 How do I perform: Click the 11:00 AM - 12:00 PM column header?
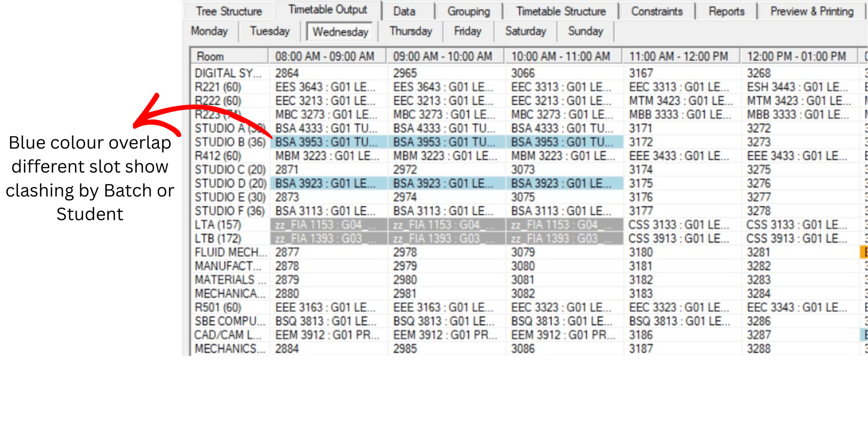click(x=681, y=56)
